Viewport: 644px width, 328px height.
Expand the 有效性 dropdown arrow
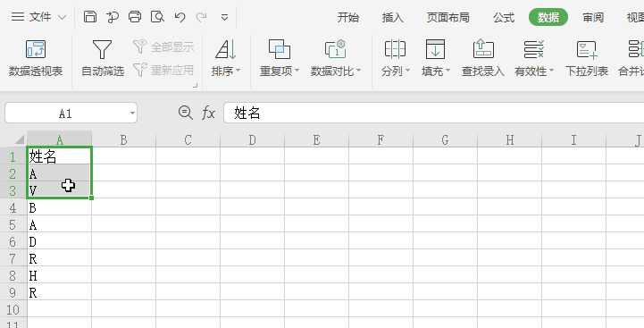tap(551, 71)
